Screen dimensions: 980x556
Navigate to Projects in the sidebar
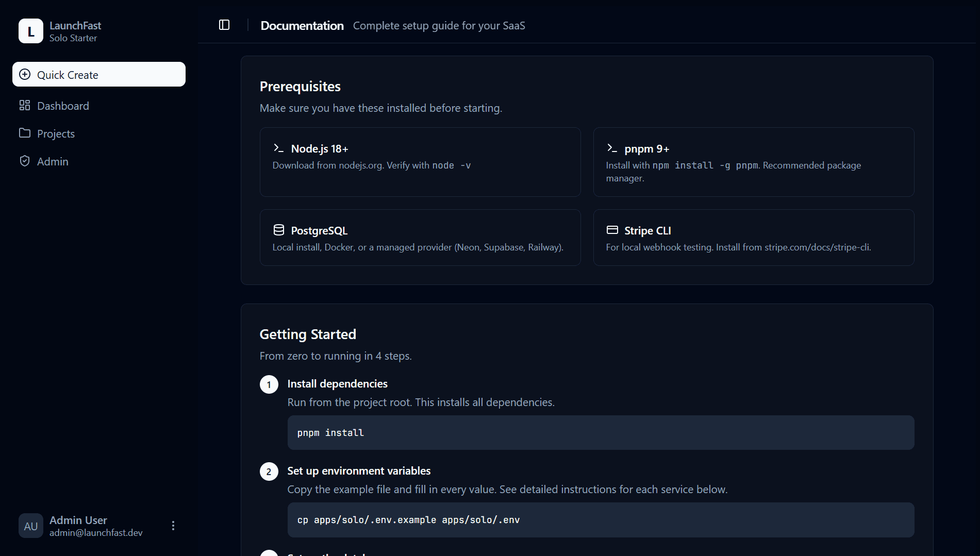(x=55, y=133)
